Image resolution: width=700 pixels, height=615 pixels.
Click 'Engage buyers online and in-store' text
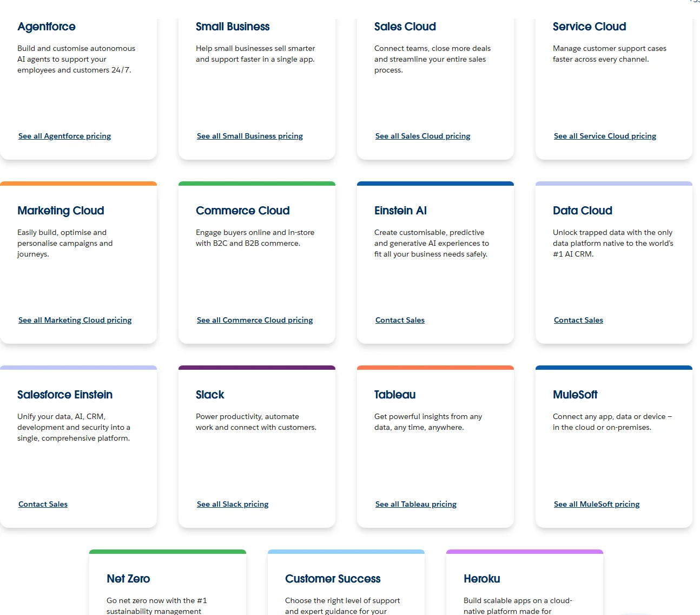[x=255, y=238]
